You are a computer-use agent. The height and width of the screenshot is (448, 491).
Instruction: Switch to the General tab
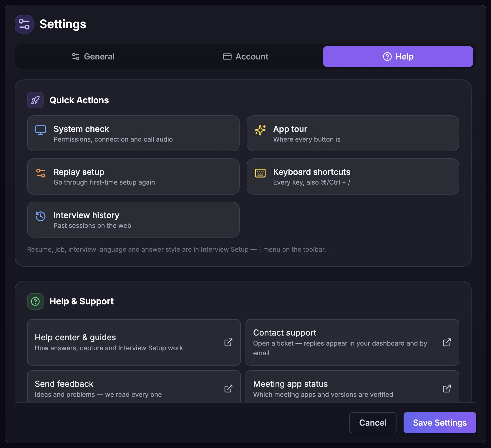[93, 57]
